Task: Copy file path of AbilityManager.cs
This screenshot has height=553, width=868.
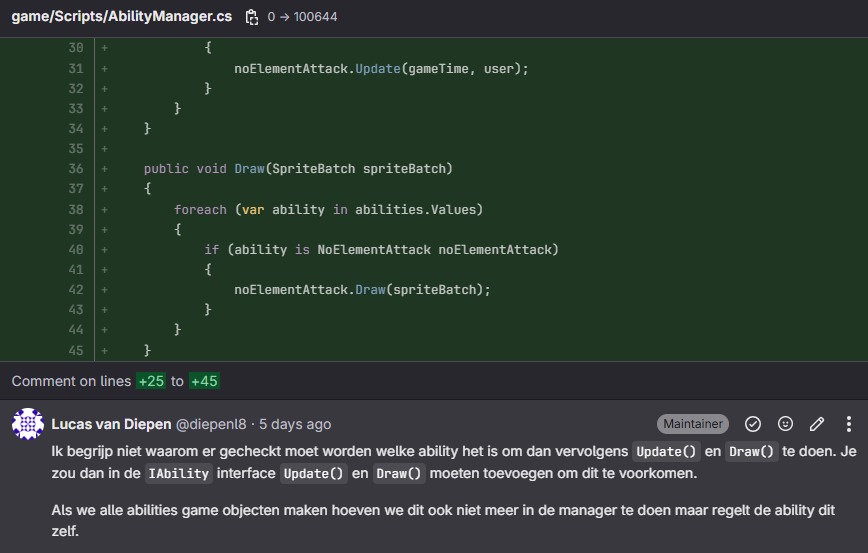Action: pyautogui.click(x=252, y=17)
